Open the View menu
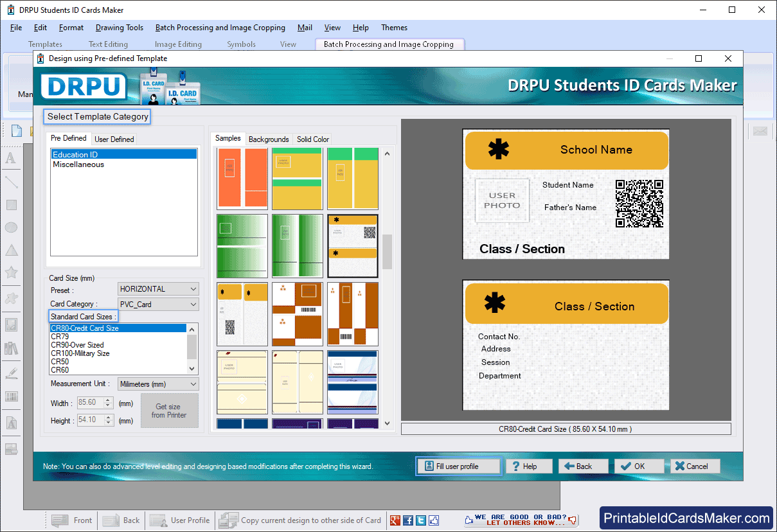Image resolution: width=777 pixels, height=532 pixels. tap(332, 28)
